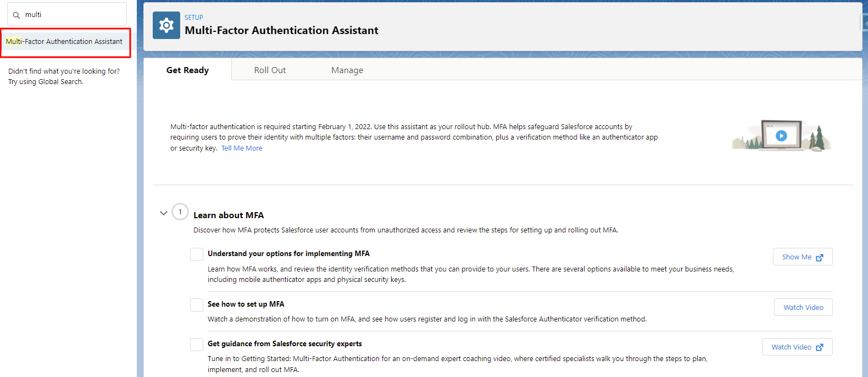Viewport: 868px width, 377px height.
Task: Click the 'Multi-Factor Authentication Assistant' page title
Action: pos(281,30)
